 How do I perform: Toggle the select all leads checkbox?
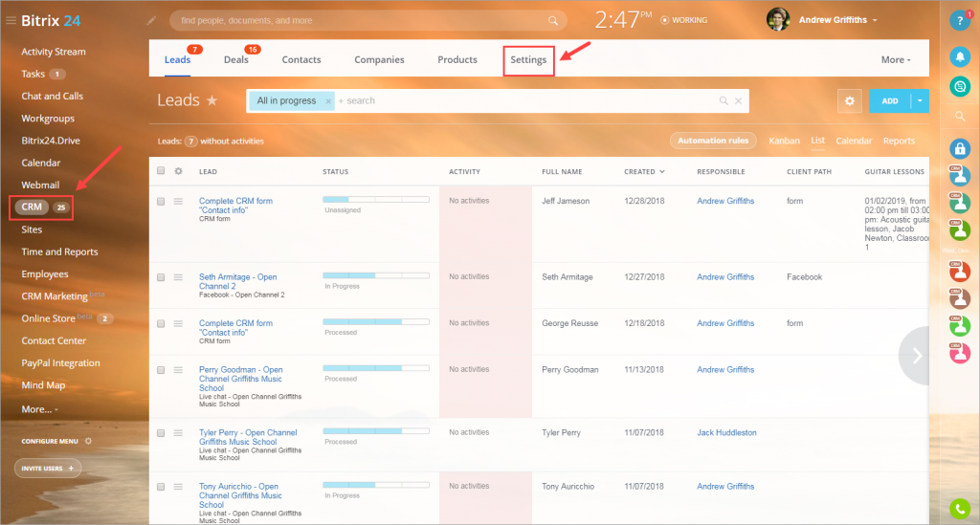(x=161, y=170)
